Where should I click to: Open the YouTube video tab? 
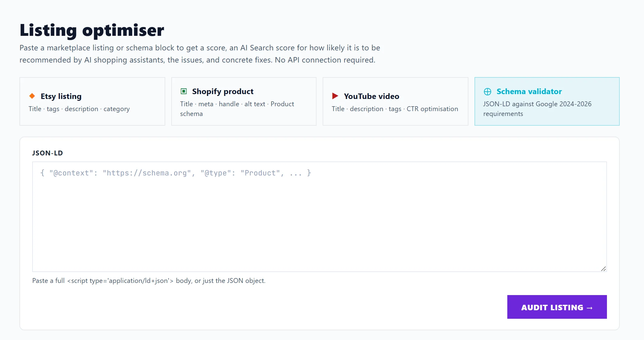(395, 101)
